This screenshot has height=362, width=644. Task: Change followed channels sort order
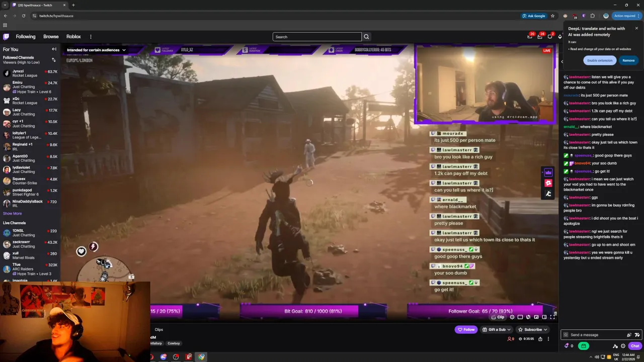[x=54, y=60]
